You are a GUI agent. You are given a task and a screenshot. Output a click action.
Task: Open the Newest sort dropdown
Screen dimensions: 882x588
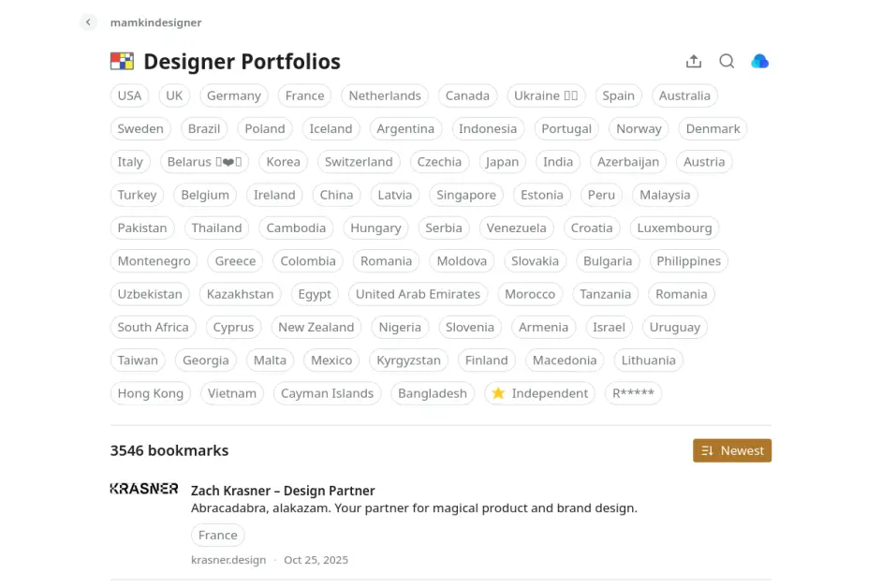point(732,450)
